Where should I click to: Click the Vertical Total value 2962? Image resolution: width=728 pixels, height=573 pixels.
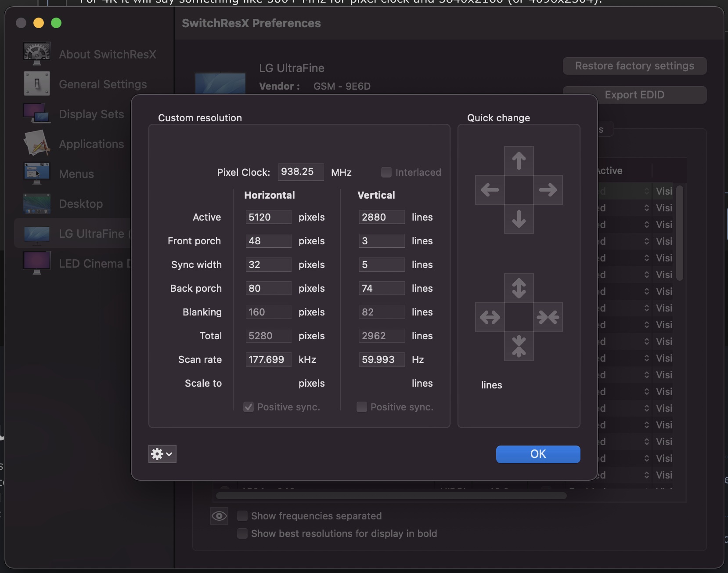[382, 336]
